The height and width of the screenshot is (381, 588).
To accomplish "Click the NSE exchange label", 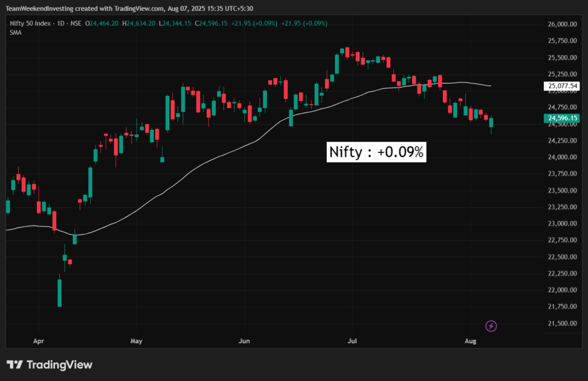I will [76, 23].
